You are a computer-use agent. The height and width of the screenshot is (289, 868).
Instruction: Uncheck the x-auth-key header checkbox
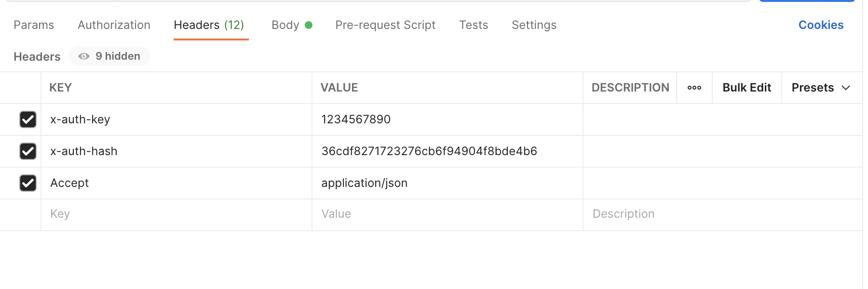pyautogui.click(x=28, y=119)
